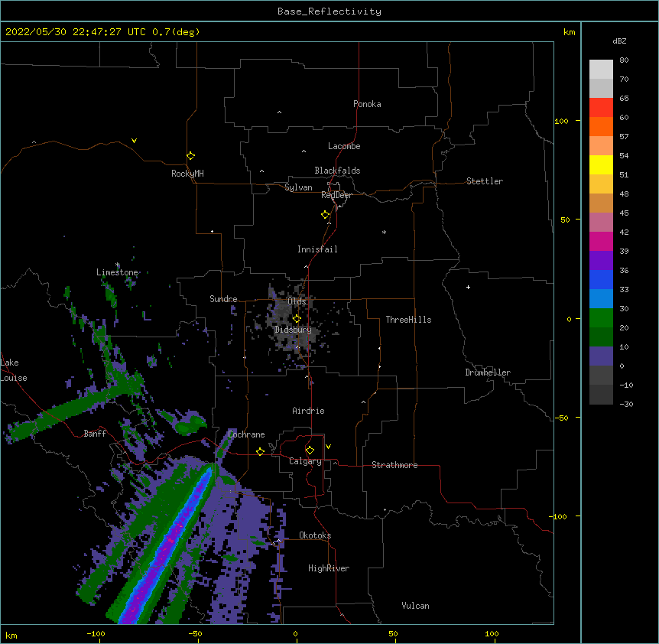Click the Blackfalds city label
Image resolution: width=659 pixels, height=644 pixels.
click(x=337, y=171)
